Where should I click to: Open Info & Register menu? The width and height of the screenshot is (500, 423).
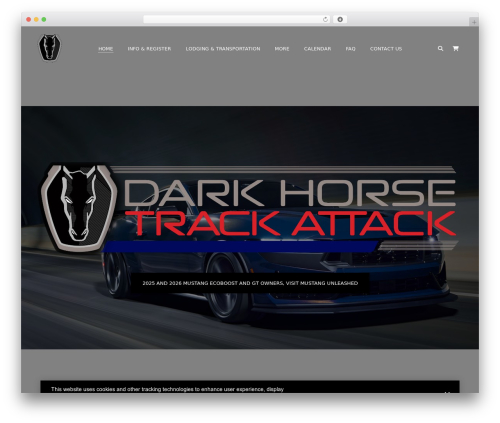pyautogui.click(x=149, y=49)
